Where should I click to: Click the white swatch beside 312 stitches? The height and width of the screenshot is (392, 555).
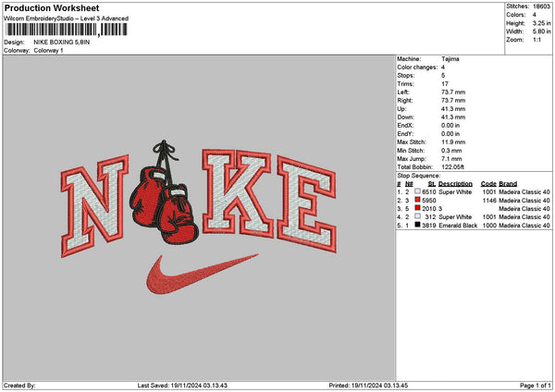(418, 216)
